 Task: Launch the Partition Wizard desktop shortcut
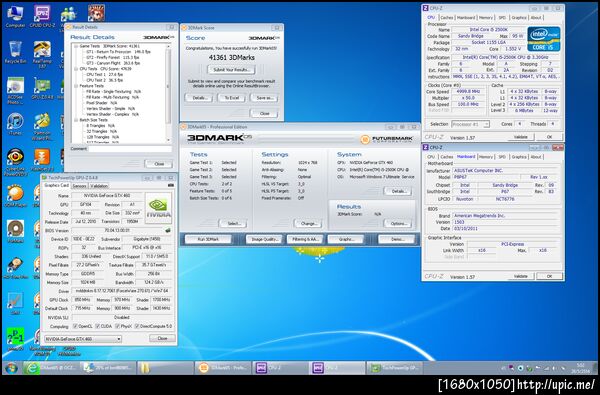pyautogui.click(x=42, y=127)
